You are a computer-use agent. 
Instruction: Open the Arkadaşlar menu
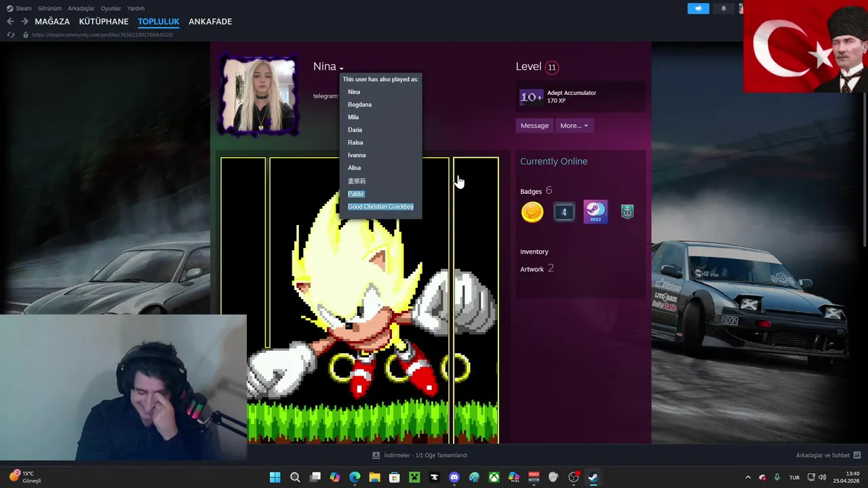coord(81,8)
